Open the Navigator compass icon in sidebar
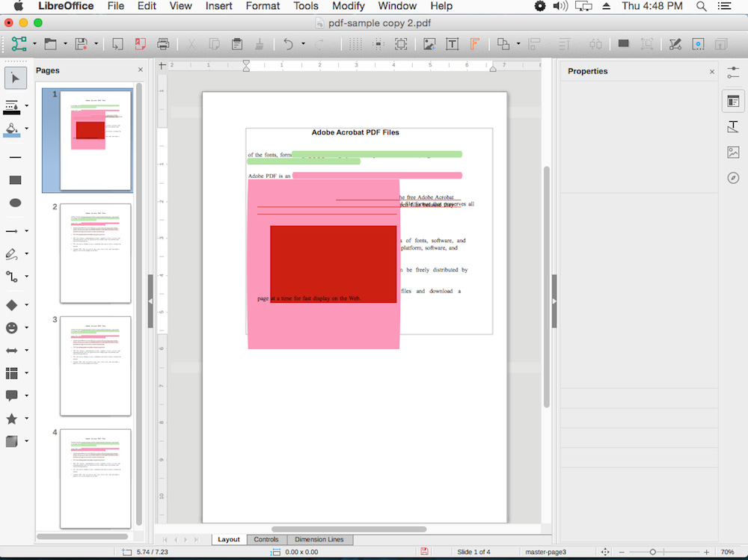 click(733, 178)
